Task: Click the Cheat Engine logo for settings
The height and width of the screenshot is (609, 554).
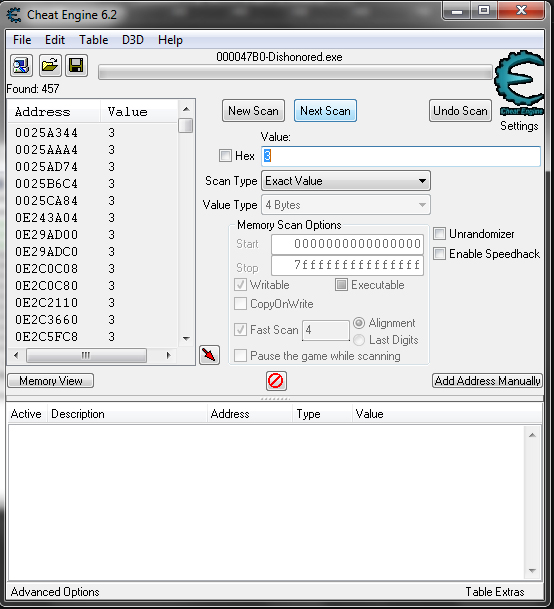Action: [x=519, y=83]
